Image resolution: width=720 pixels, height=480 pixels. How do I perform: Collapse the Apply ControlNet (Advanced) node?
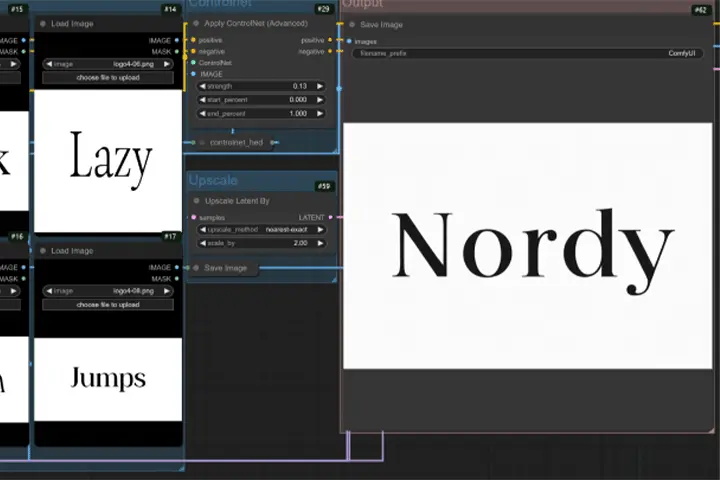tap(196, 23)
